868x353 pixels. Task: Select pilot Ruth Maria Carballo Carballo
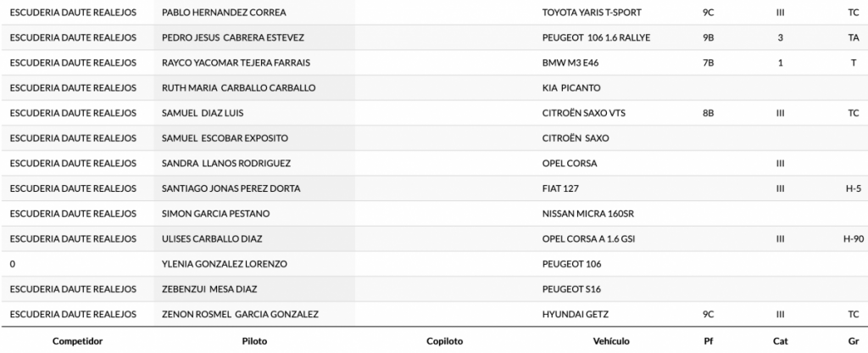[238, 87]
